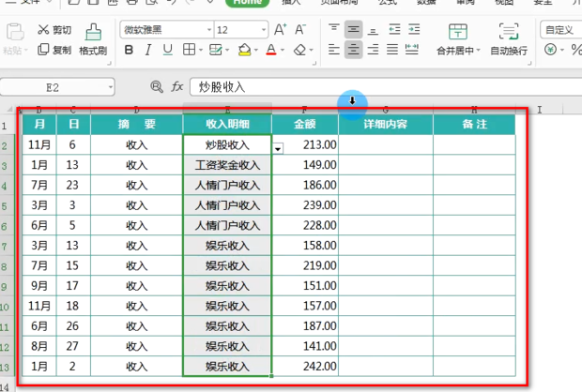Open the cell style format icon
Screen dimensions: 582x392
point(216,50)
